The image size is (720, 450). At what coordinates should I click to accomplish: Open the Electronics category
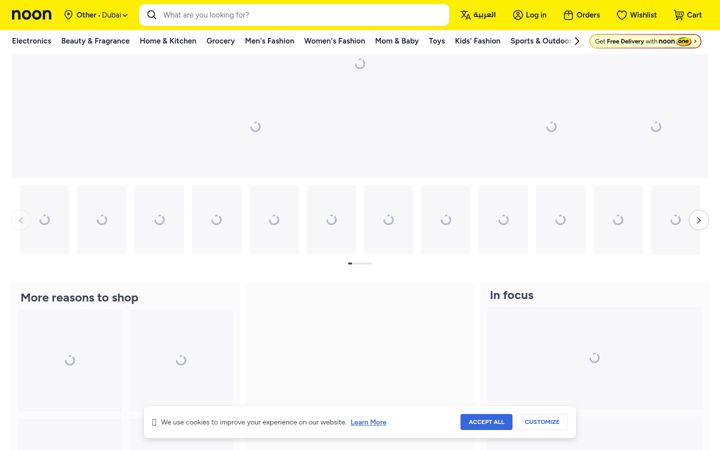click(x=31, y=41)
